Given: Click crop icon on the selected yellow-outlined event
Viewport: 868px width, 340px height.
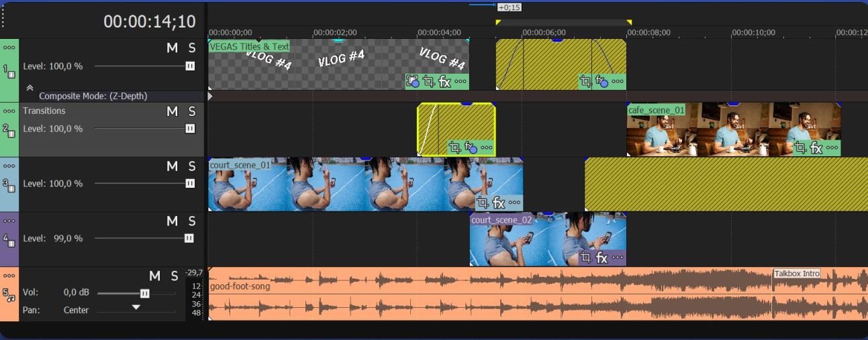Looking at the screenshot, I should pos(454,148).
